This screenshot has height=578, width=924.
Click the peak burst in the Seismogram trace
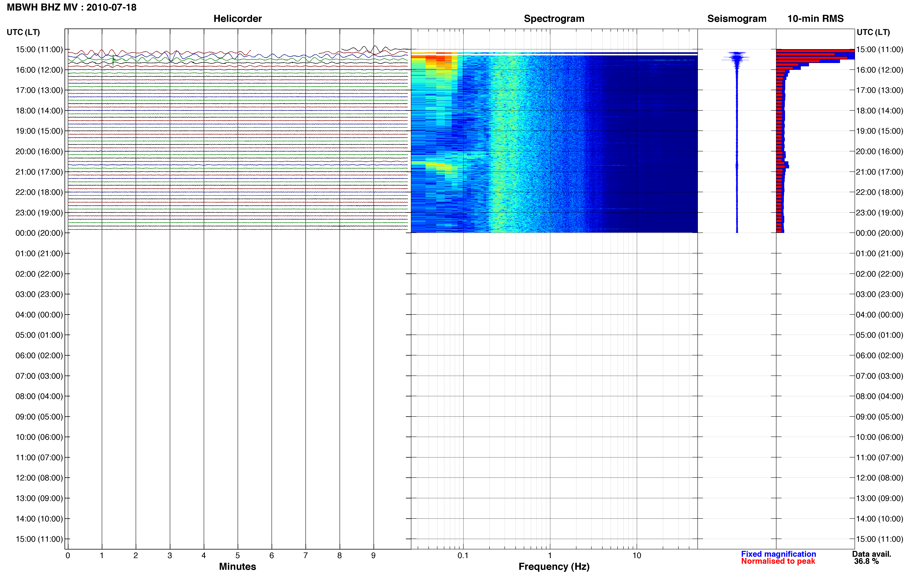736,58
